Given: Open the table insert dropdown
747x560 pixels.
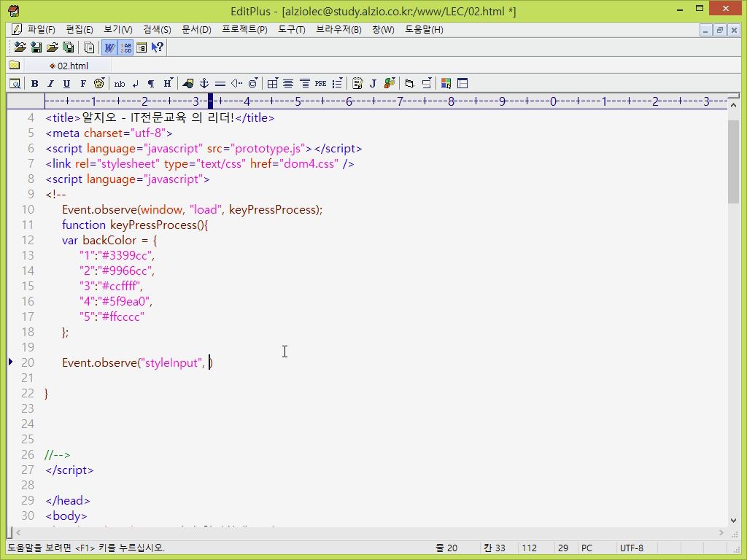Looking at the screenshot, I should coord(273,83).
